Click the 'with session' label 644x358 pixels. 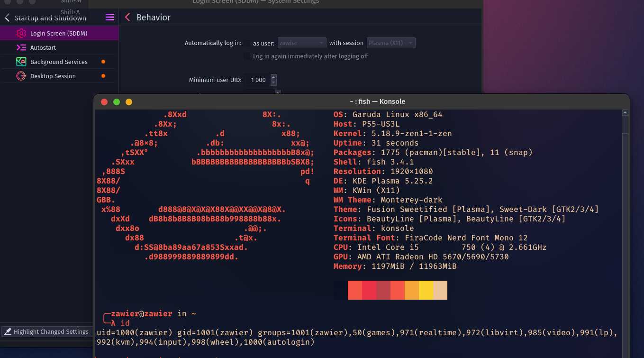[x=346, y=43]
